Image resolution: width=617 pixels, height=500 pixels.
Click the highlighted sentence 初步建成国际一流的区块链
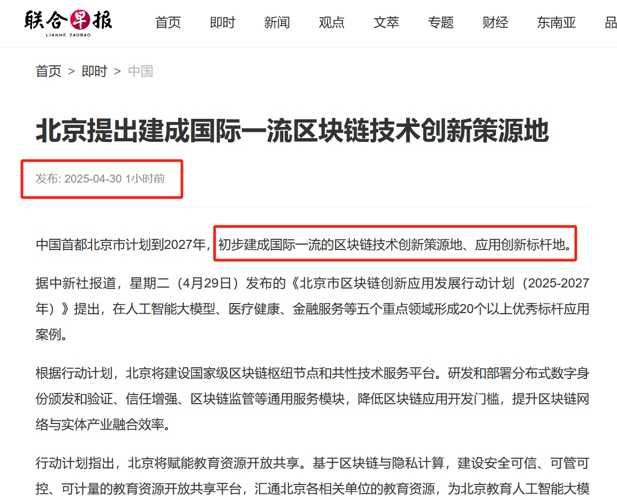point(395,244)
